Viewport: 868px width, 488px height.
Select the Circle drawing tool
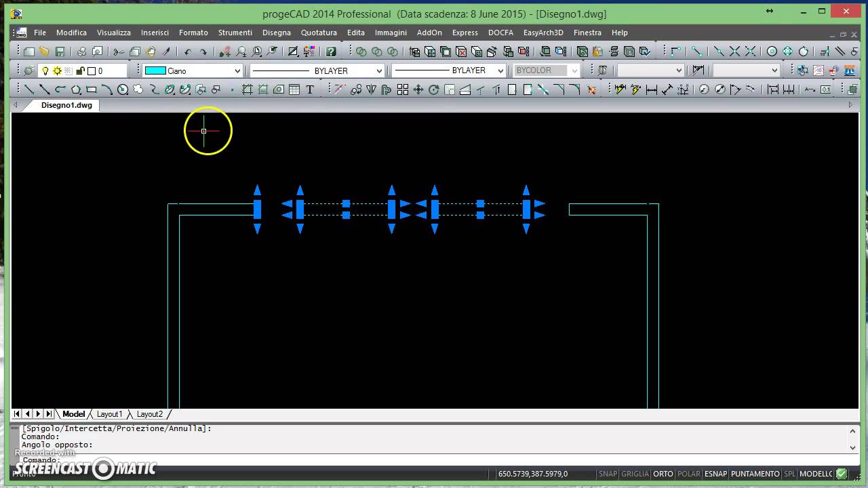coord(123,89)
